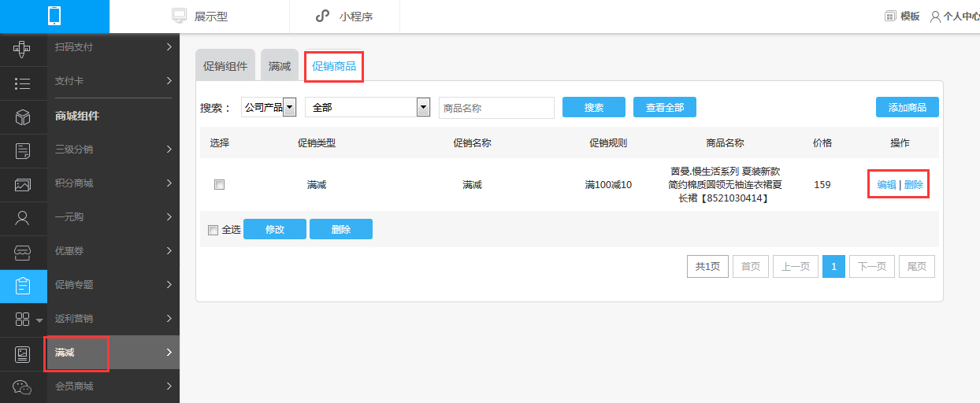Click the 共1页 page count box
980x403 pixels.
707,266
